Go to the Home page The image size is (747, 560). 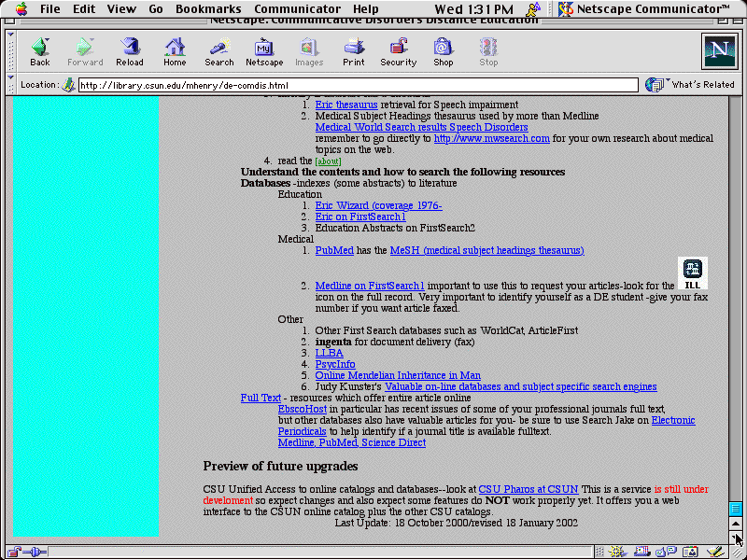click(x=175, y=51)
